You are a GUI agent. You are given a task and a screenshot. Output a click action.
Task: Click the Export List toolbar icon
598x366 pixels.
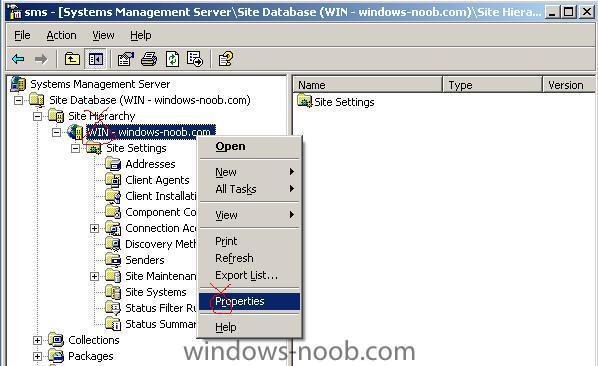195,59
